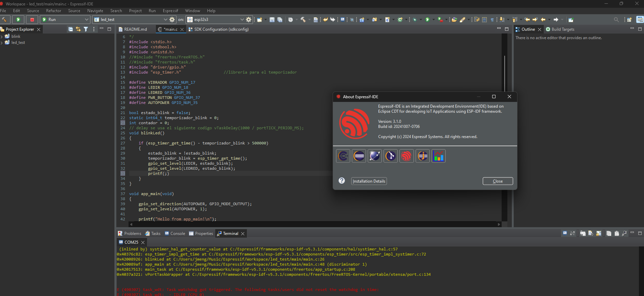Close the Outline view tab
The image size is (644, 296).
[x=539, y=29]
